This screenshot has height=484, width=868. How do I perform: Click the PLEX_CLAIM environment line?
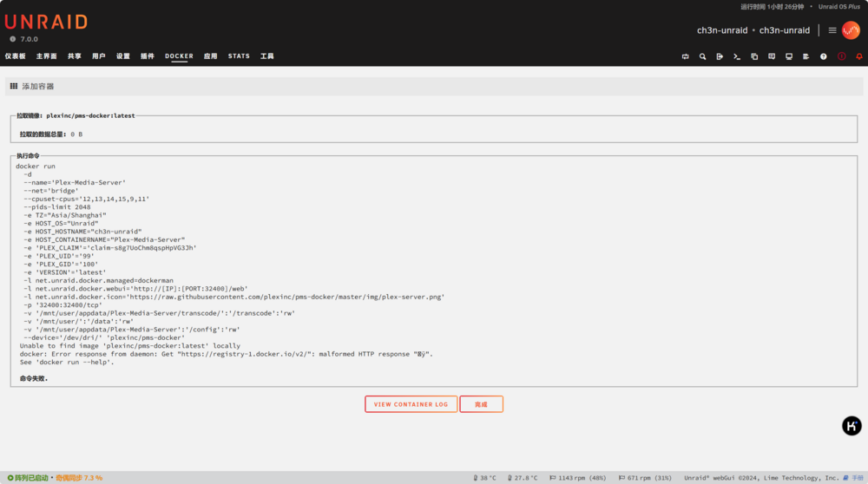(109, 248)
